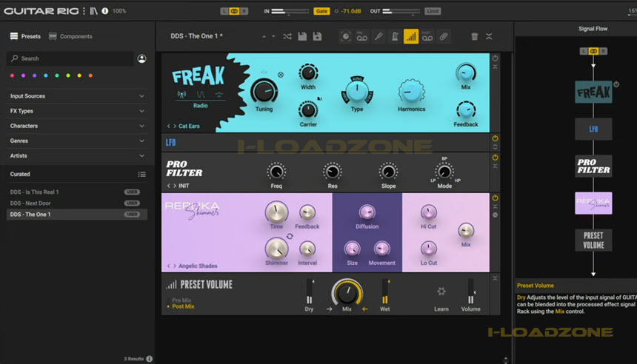Open the Learn gear icon in Preset Volume

[x=441, y=291]
